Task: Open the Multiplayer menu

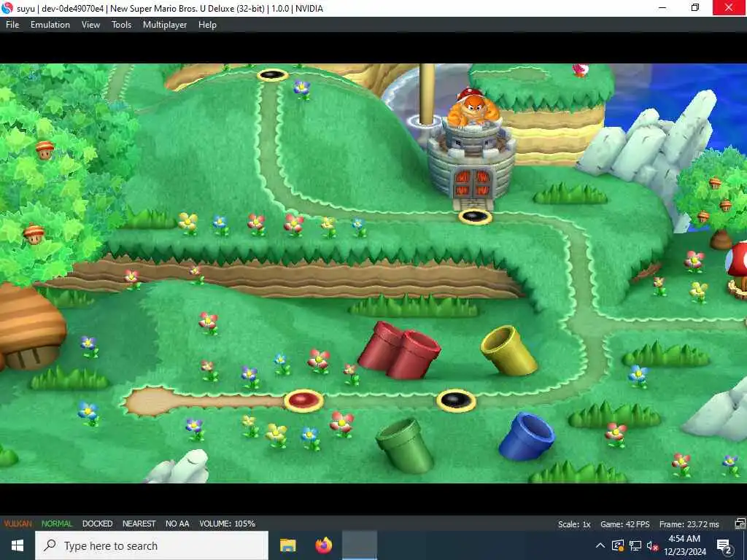Action: pyautogui.click(x=165, y=25)
